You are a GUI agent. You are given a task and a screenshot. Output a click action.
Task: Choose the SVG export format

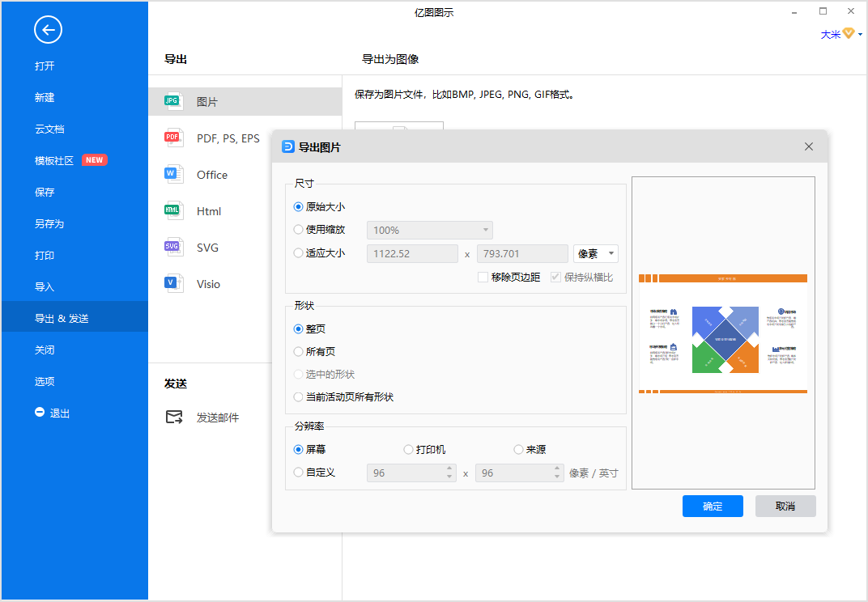click(x=207, y=248)
